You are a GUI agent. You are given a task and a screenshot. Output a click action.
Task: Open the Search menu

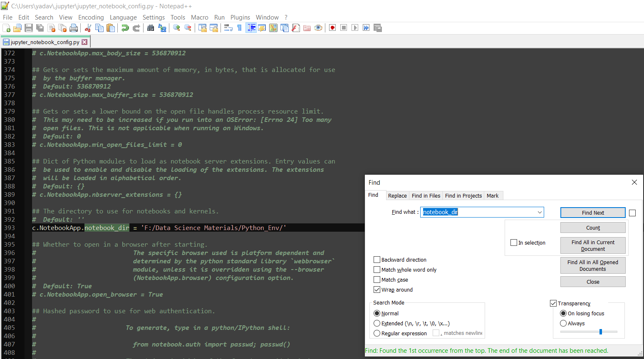coord(44,17)
